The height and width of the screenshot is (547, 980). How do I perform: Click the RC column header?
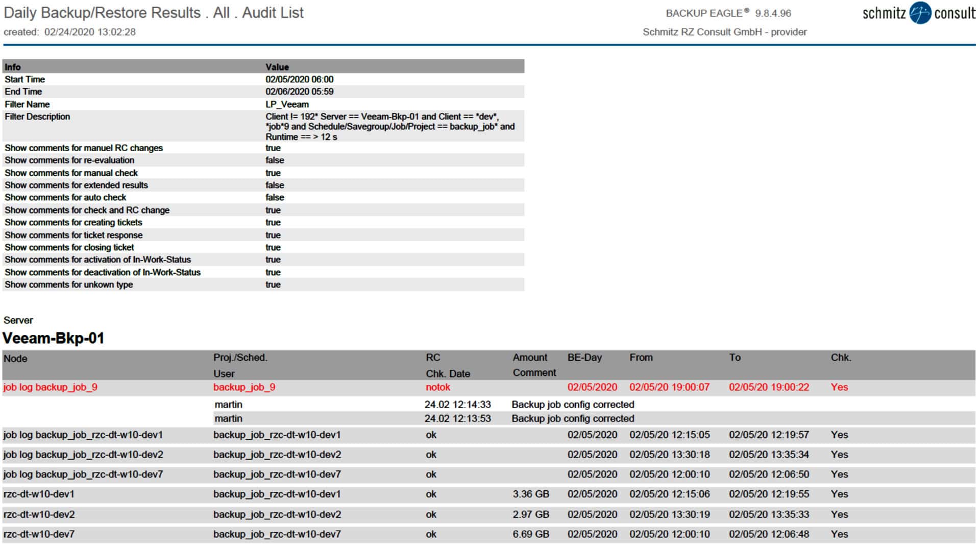(432, 358)
